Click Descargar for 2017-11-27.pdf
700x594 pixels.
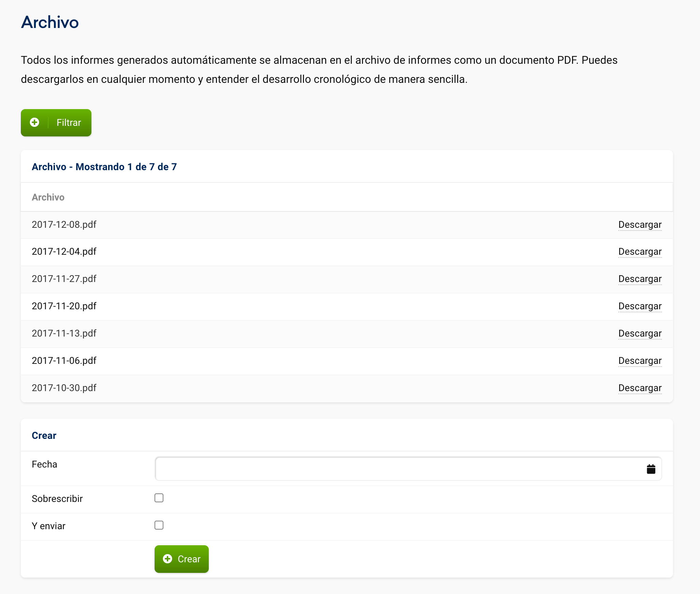(640, 279)
